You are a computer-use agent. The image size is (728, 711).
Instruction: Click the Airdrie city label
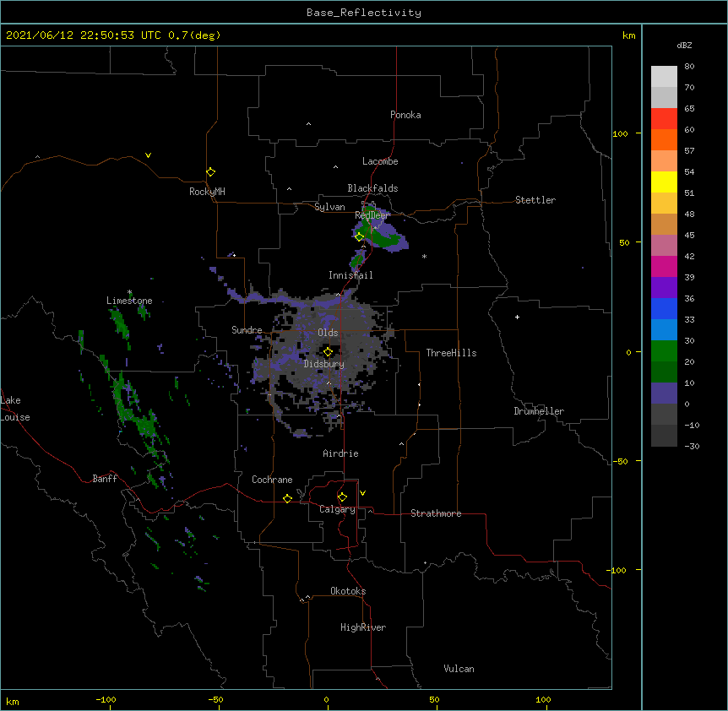(x=341, y=453)
